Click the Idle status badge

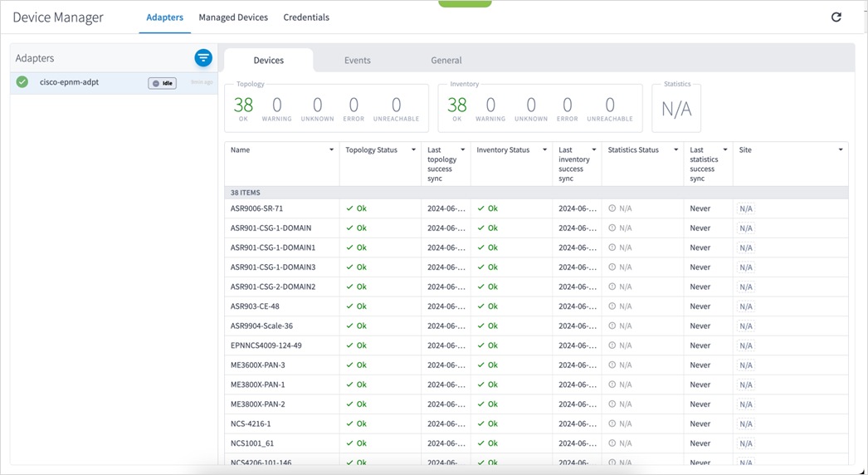[x=163, y=83]
